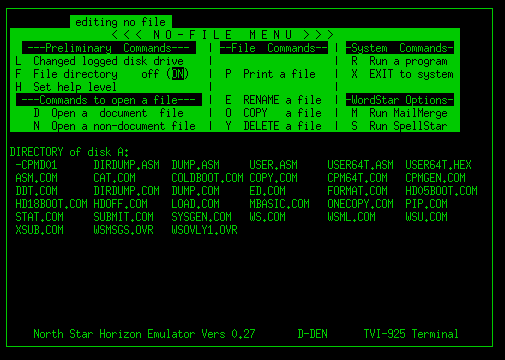Click the 'File Commands' header
This screenshot has width=505, height=360.
(x=274, y=48)
